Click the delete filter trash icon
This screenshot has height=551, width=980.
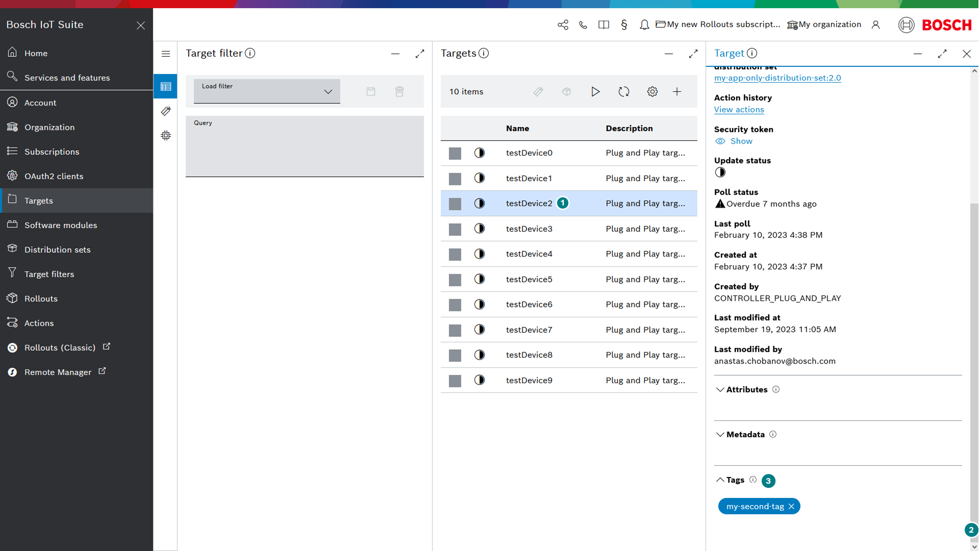pos(399,92)
